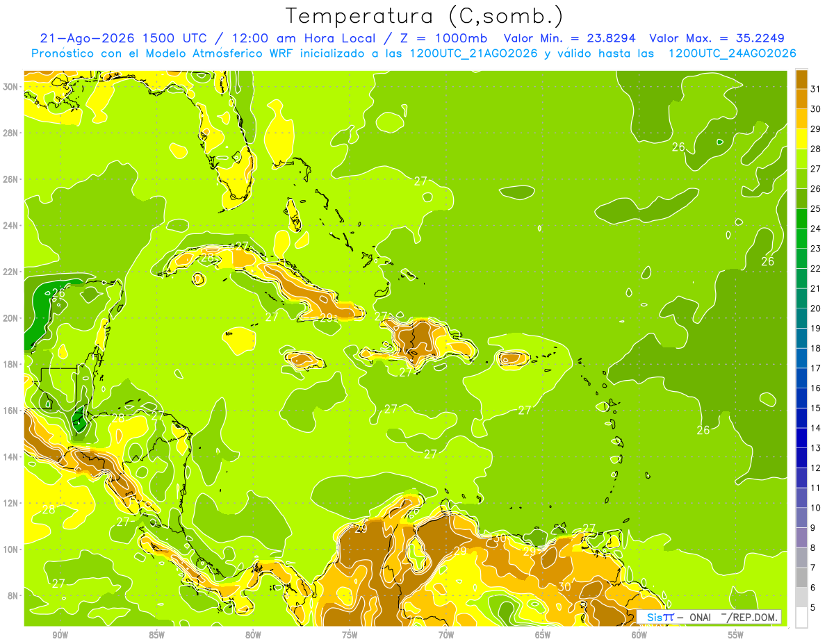Click the "55W" longitude axis label

[x=736, y=635]
